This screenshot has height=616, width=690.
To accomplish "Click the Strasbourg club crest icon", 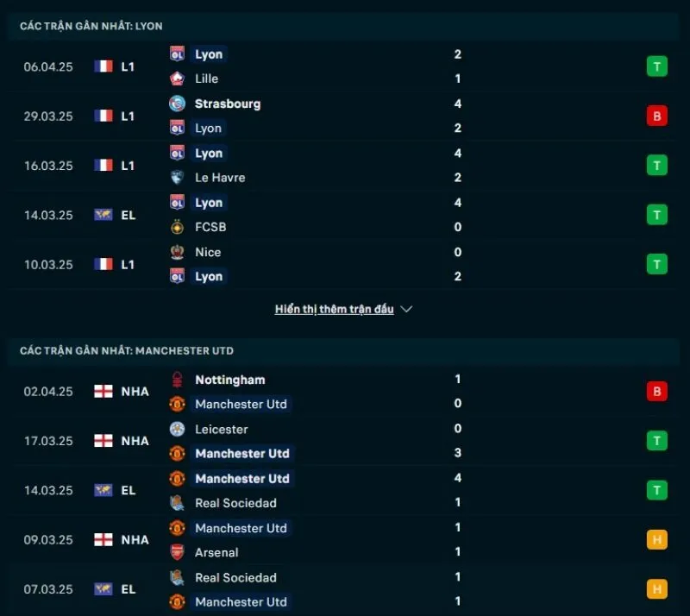I will pyautogui.click(x=178, y=104).
